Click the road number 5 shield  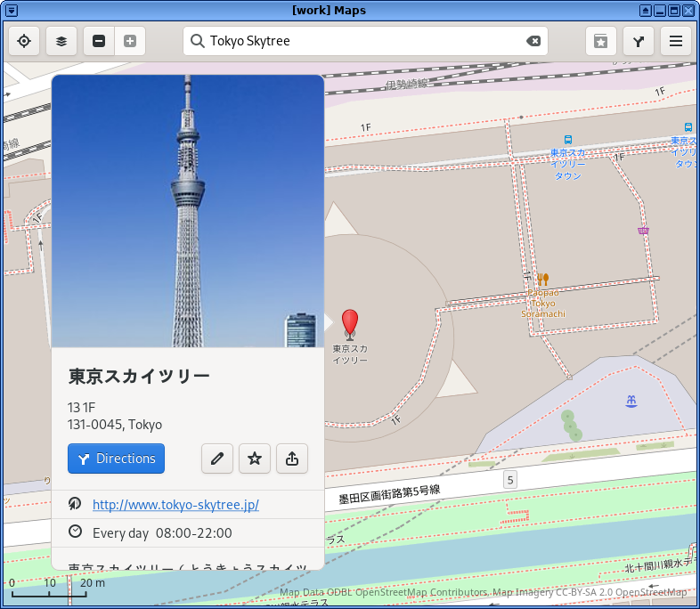(x=510, y=480)
